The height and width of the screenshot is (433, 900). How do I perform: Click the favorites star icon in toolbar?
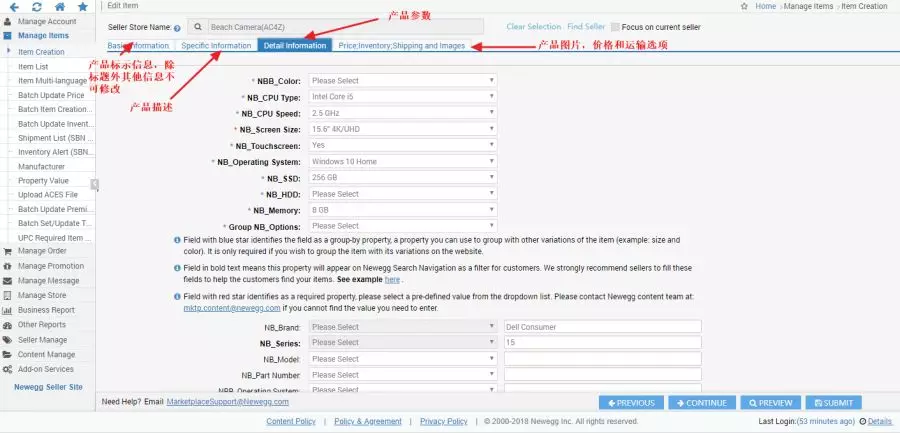pyautogui.click(x=83, y=7)
